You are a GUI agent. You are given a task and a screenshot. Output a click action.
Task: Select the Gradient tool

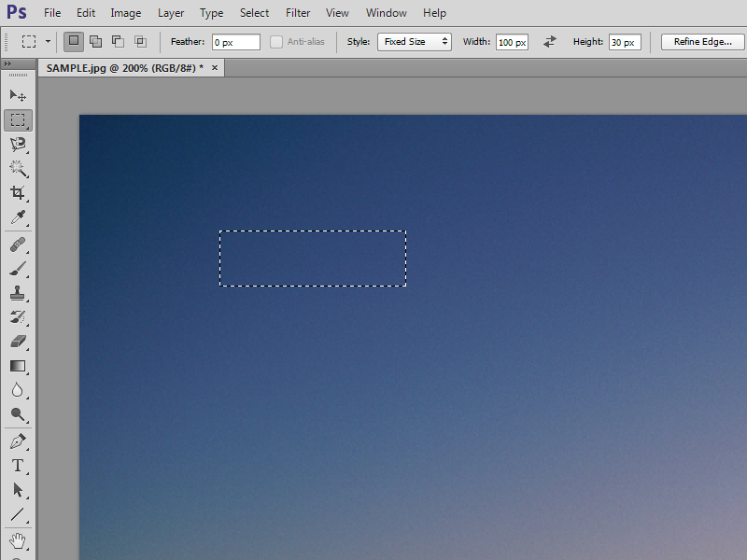(x=18, y=366)
